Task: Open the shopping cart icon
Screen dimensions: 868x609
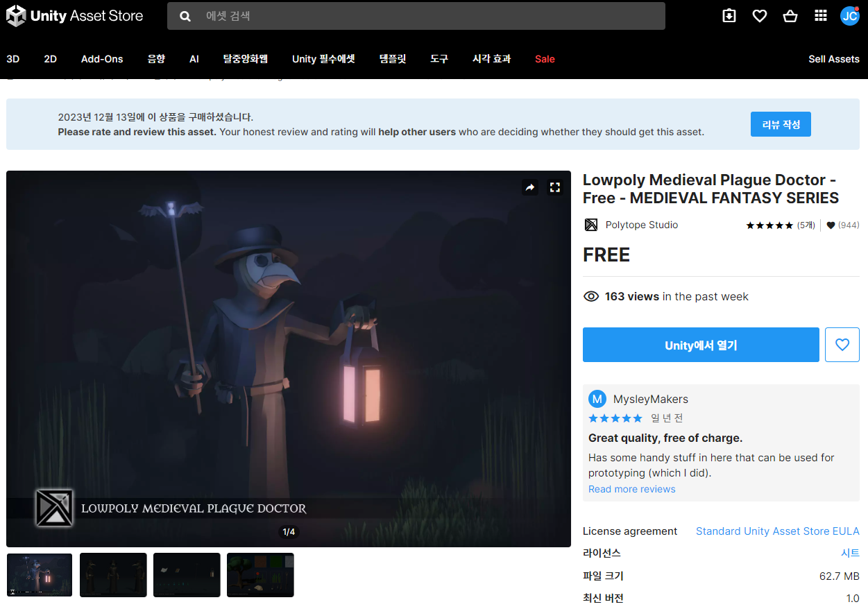Action: coord(790,15)
